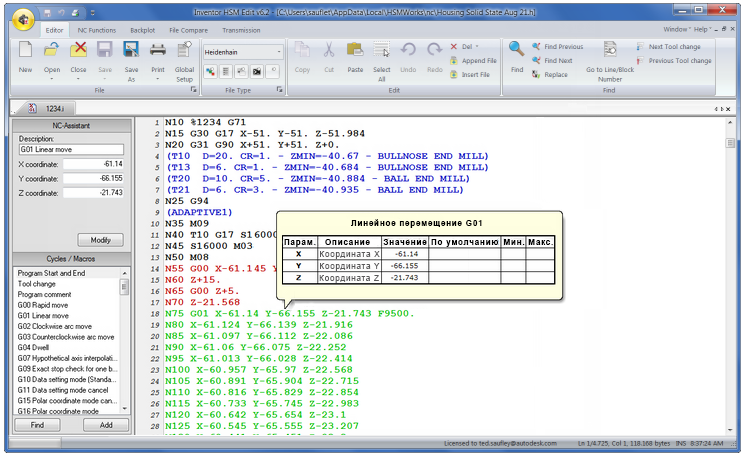The width and height of the screenshot is (741, 453).
Task: Expand Open button dropdown arrow
Action: 52,79
